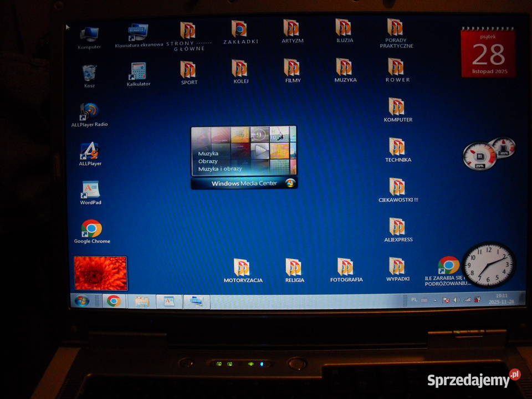532x399 pixels.
Task: Click the red flower slideshow gadget thumbnail
Action: (x=101, y=273)
